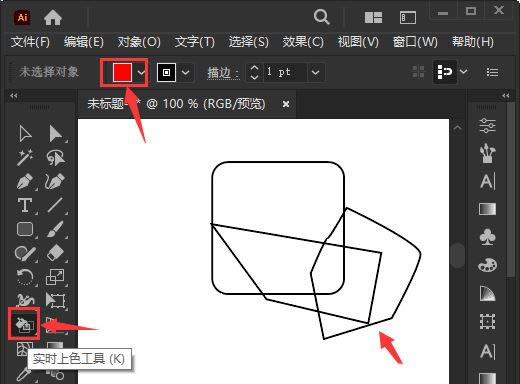Open the Color palette panel icon
520x384 pixels.
tap(487, 265)
